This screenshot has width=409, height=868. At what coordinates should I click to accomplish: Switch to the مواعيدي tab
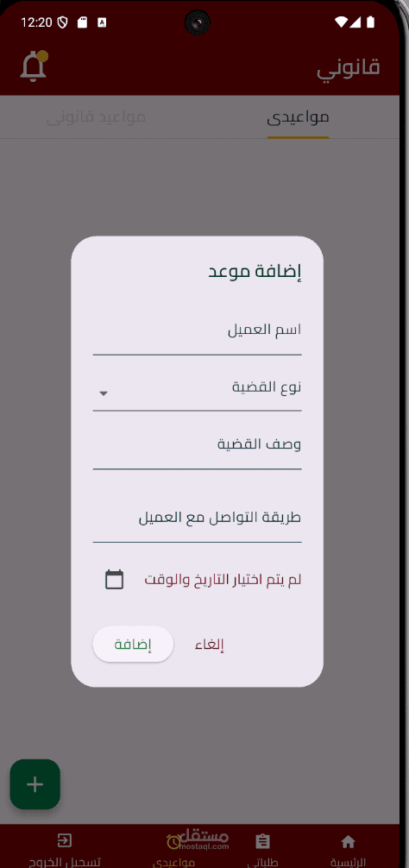[x=299, y=117]
